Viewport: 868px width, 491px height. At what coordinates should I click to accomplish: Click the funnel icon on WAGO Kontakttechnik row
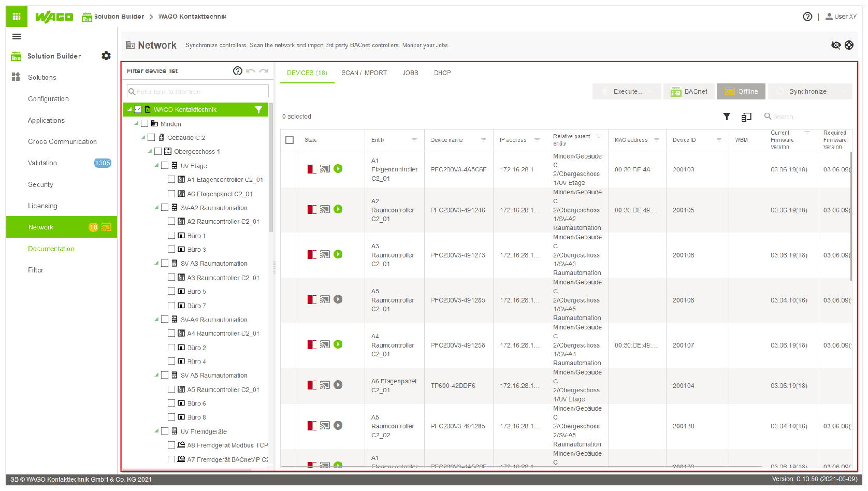coord(258,110)
